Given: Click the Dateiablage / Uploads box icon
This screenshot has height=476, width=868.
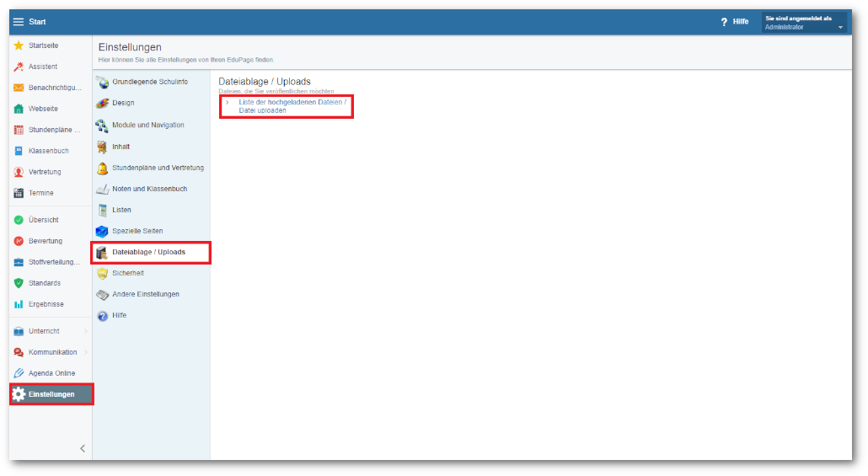Looking at the screenshot, I should [103, 253].
